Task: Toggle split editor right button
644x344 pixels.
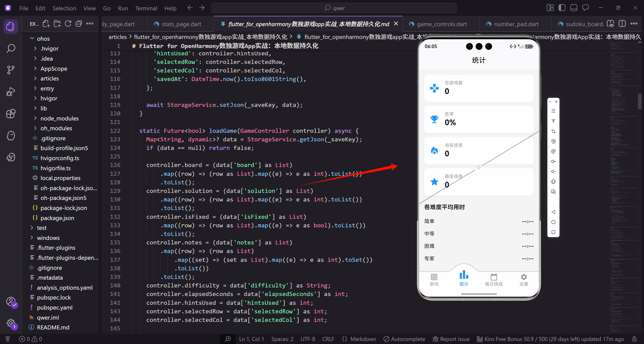Action: 622,24
